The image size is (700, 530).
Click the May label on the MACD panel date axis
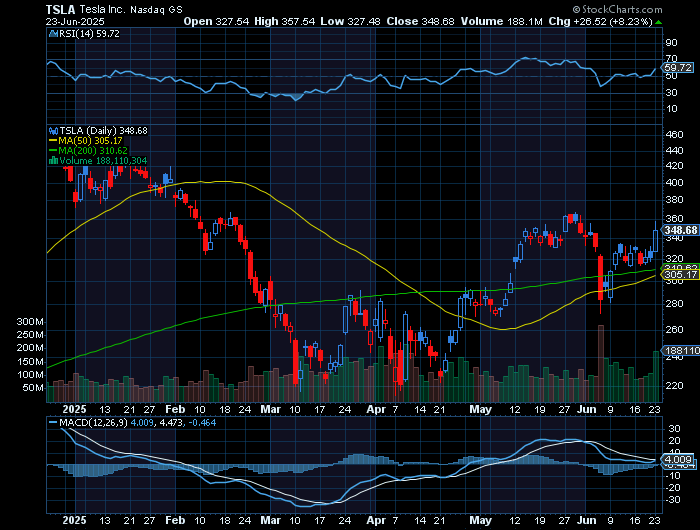[x=480, y=521]
